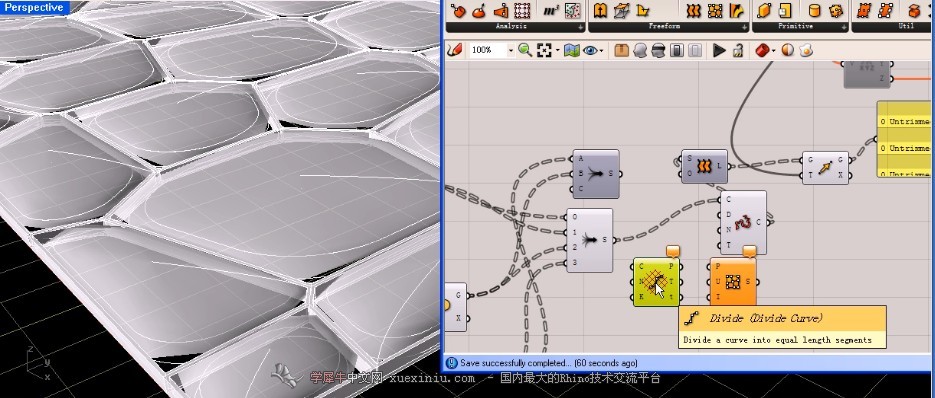Image resolution: width=935 pixels, height=398 pixels.
Task: Select the A B C merge component
Action: [596, 174]
